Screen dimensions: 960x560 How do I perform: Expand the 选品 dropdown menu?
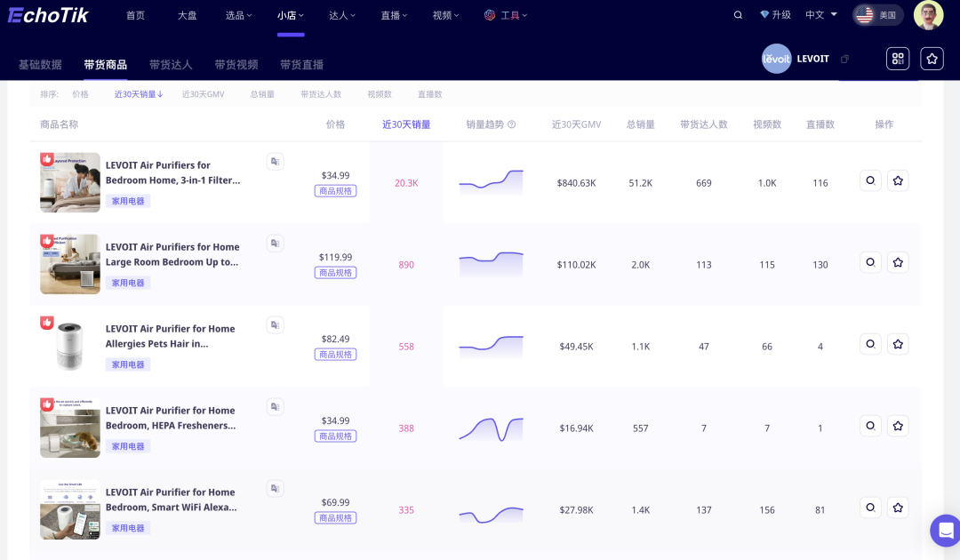point(238,15)
